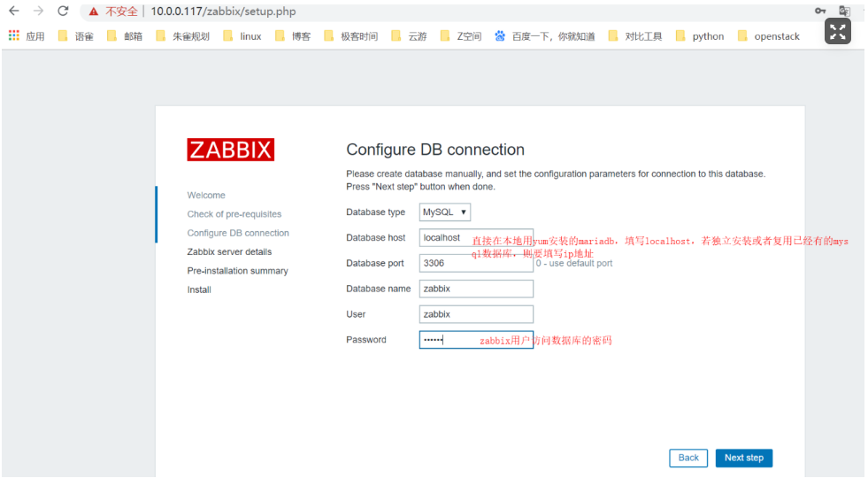Viewport: 868px width, 478px height.
Task: Reload the page with refresh icon
Action: pos(63,11)
